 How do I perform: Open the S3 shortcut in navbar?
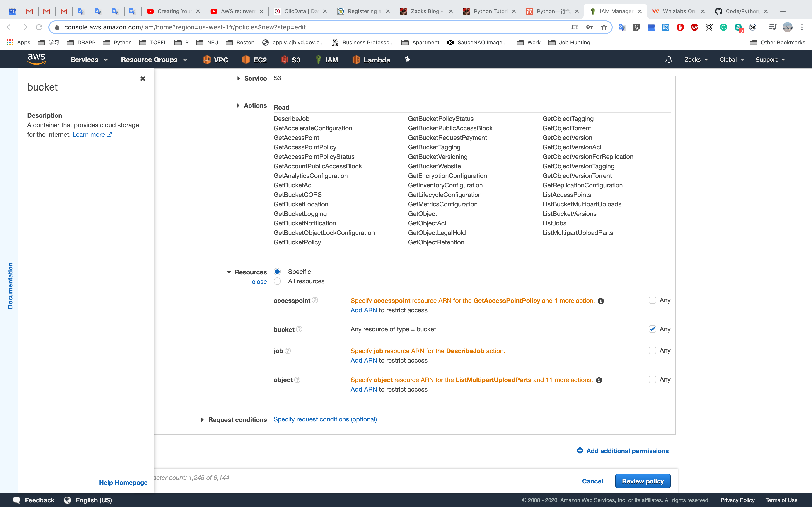(x=291, y=60)
